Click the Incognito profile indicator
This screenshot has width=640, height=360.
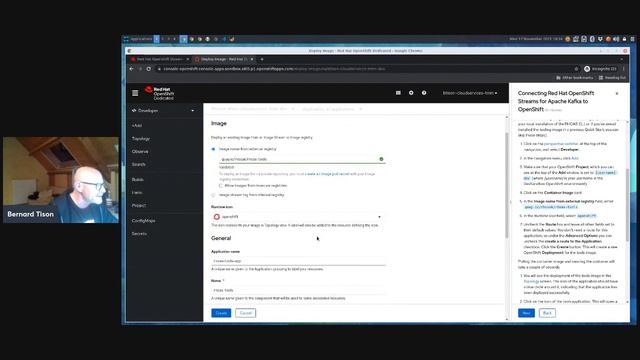point(600,69)
